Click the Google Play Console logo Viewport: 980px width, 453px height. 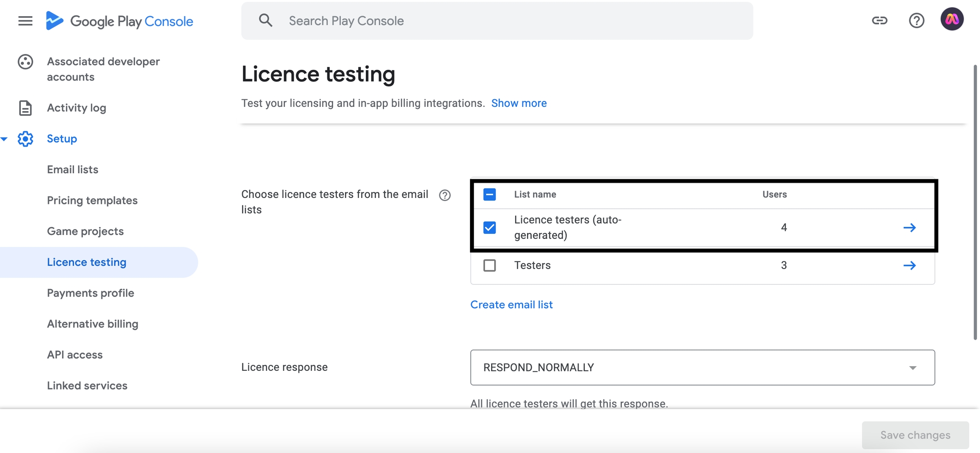[x=120, y=21]
